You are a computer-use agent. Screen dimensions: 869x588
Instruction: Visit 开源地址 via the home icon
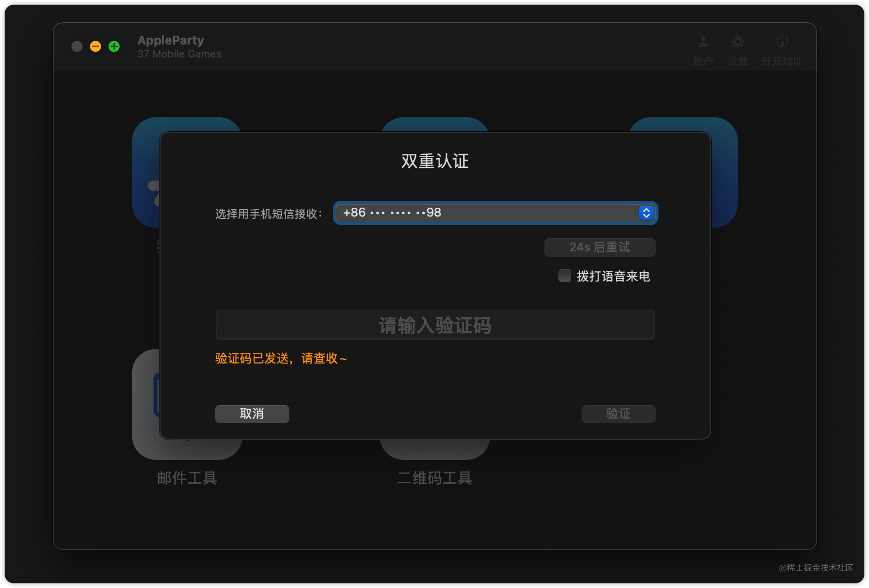point(782,49)
